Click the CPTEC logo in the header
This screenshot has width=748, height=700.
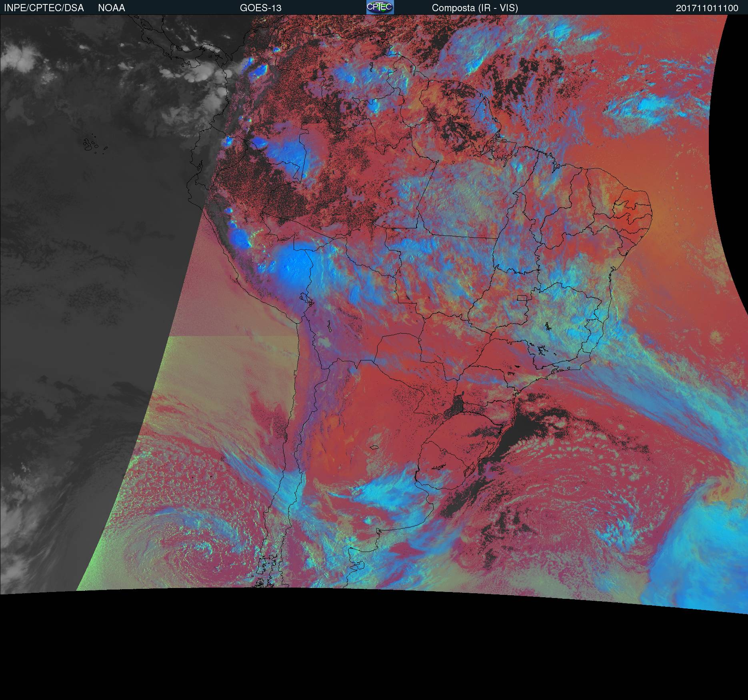380,7
